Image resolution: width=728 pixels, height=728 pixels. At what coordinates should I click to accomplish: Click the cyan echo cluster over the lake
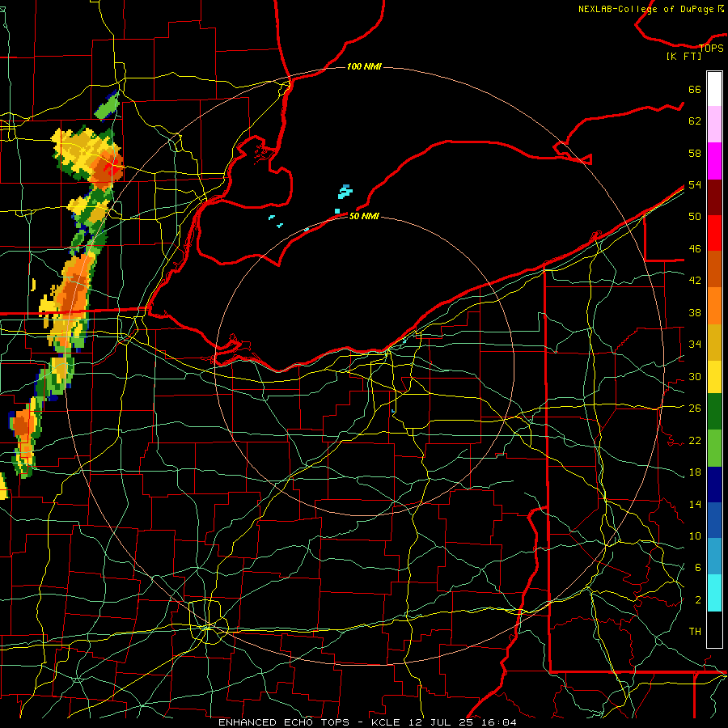[345, 191]
